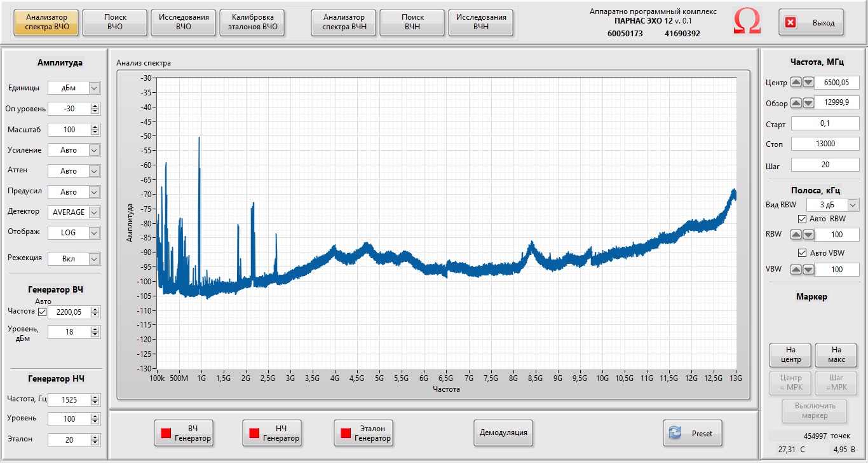Click the RBW value field
This screenshot has height=463, width=868.
[x=837, y=235]
